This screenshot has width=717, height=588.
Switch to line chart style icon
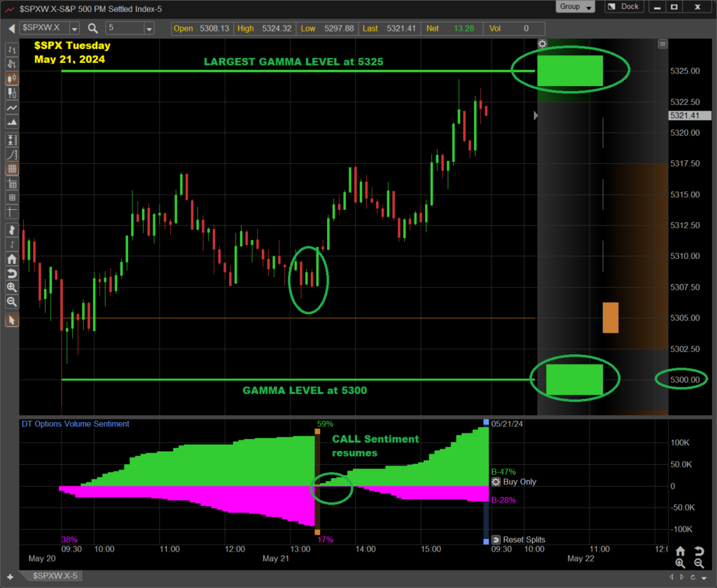point(11,108)
